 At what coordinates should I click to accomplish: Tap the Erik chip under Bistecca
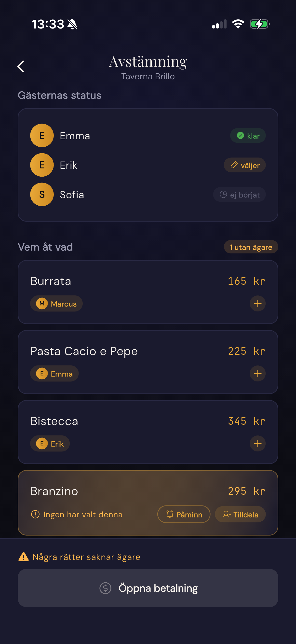click(50, 444)
